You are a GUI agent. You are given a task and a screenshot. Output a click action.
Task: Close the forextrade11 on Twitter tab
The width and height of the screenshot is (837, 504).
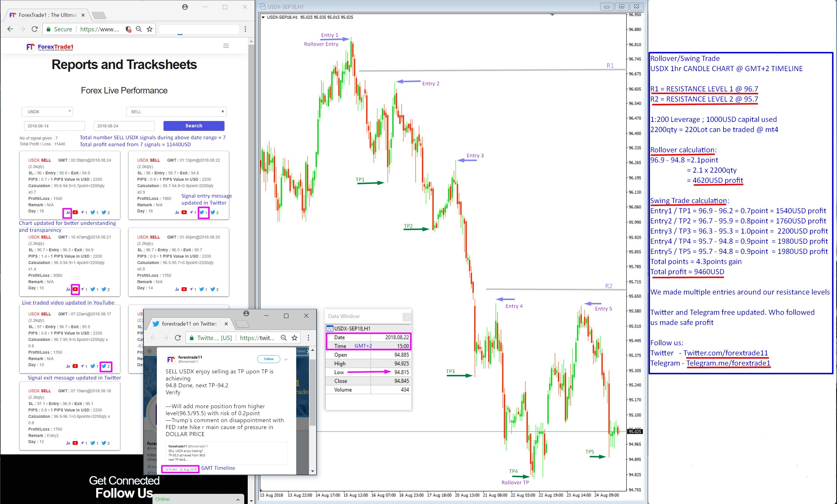226,324
